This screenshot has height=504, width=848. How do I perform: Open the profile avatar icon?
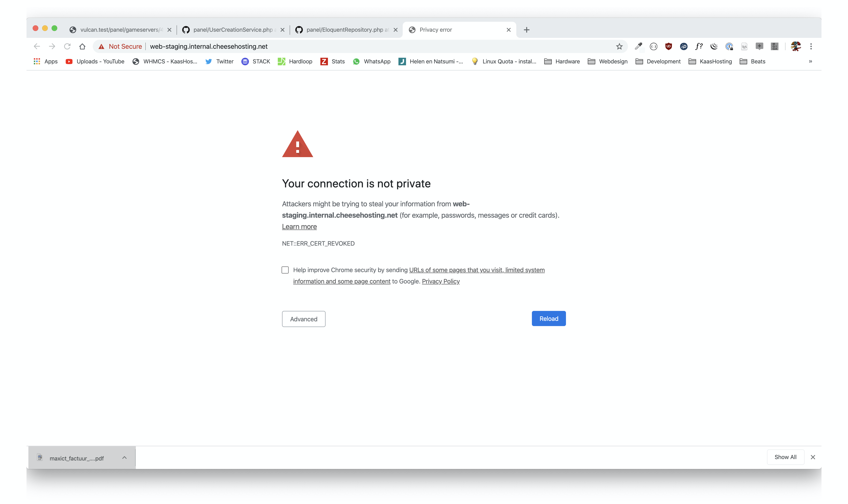pos(795,47)
